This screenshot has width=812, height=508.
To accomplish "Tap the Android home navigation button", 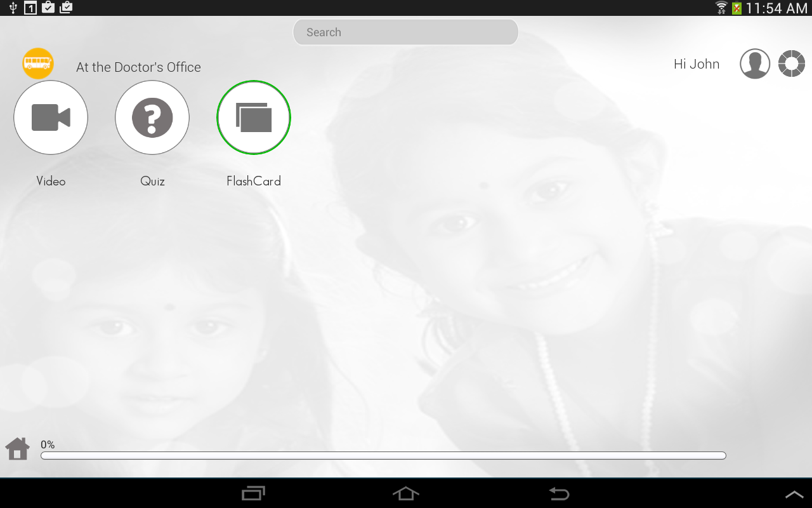I will pyautogui.click(x=406, y=493).
